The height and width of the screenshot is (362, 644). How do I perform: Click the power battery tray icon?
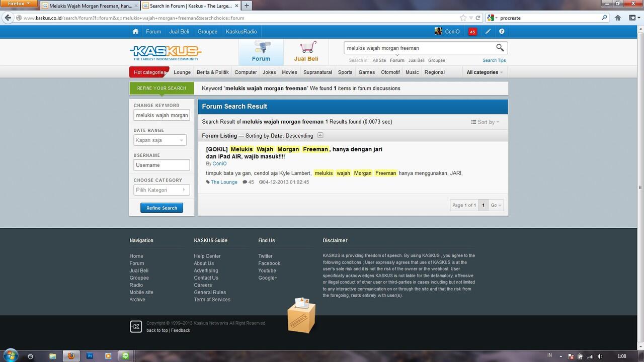pyautogui.click(x=580, y=356)
